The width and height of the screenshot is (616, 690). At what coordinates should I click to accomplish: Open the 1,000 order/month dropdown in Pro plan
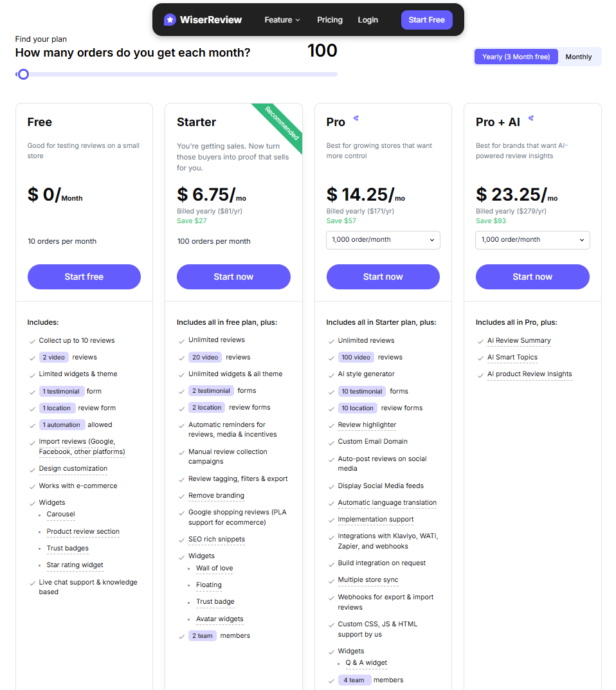pyautogui.click(x=383, y=239)
